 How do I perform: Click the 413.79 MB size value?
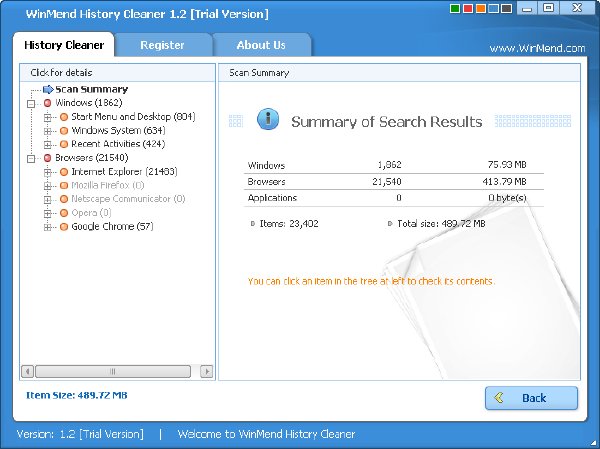point(504,181)
